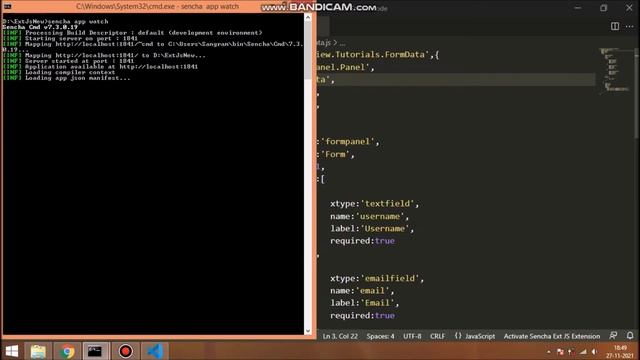Click label:'Username' line in editor
This screenshot has height=360, width=640.
point(372,229)
